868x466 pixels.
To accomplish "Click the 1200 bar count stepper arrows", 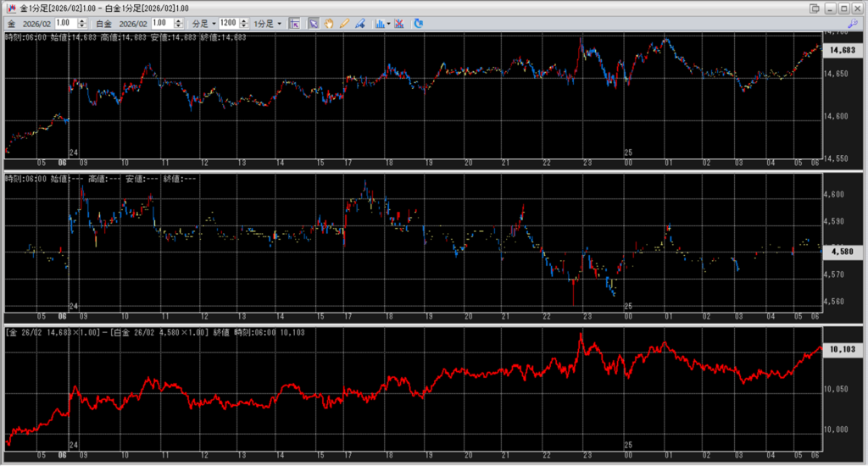I will click(242, 23).
